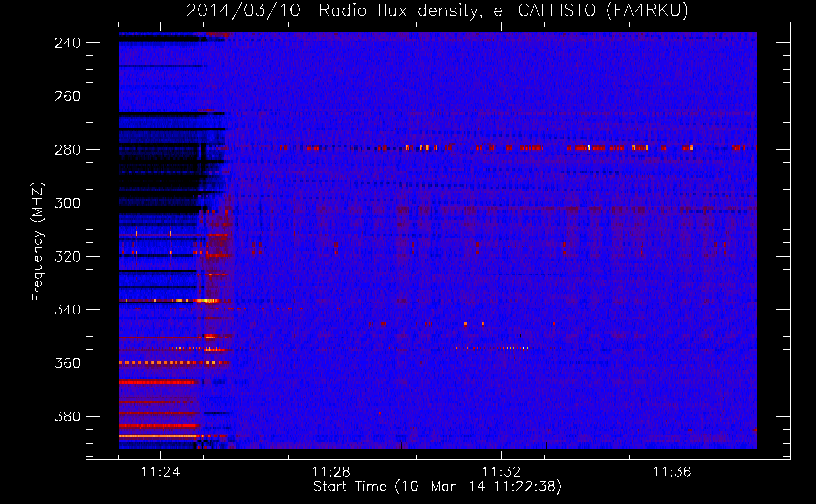This screenshot has height=504, width=816.
Task: Click the 300 frequency tick label
Action: pyautogui.click(x=68, y=203)
